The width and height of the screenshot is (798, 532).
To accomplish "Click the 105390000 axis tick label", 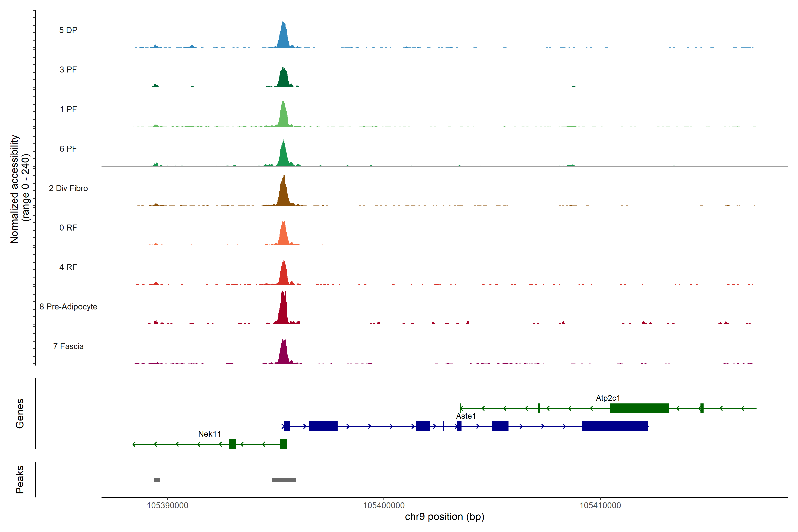I will [x=167, y=506].
